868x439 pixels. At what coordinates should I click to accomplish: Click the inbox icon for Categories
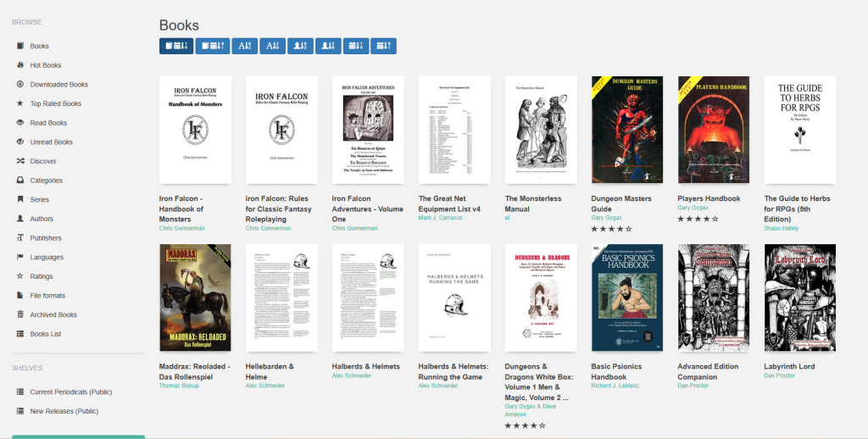tap(20, 180)
